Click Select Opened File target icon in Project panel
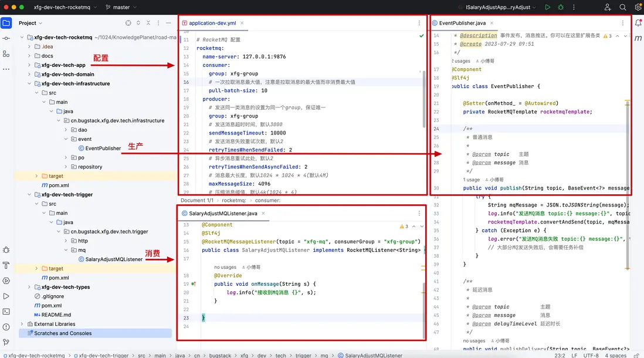644x358 pixels. point(128,23)
